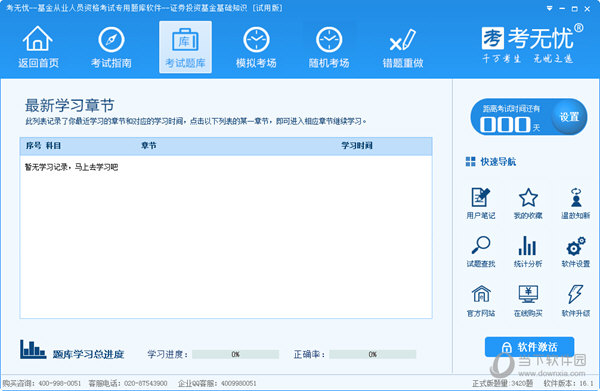Open the title bar dropdown menu arrow
Screen dimensions: 600x391
click(x=549, y=8)
